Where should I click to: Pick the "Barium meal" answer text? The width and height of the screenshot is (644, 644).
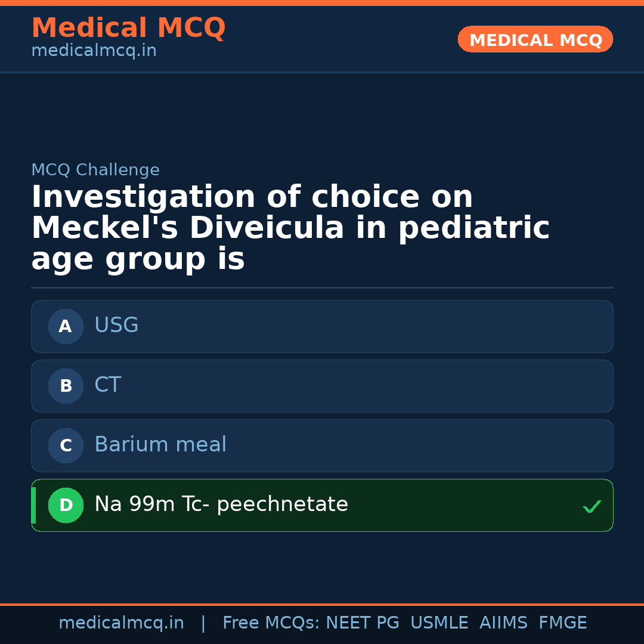click(160, 445)
